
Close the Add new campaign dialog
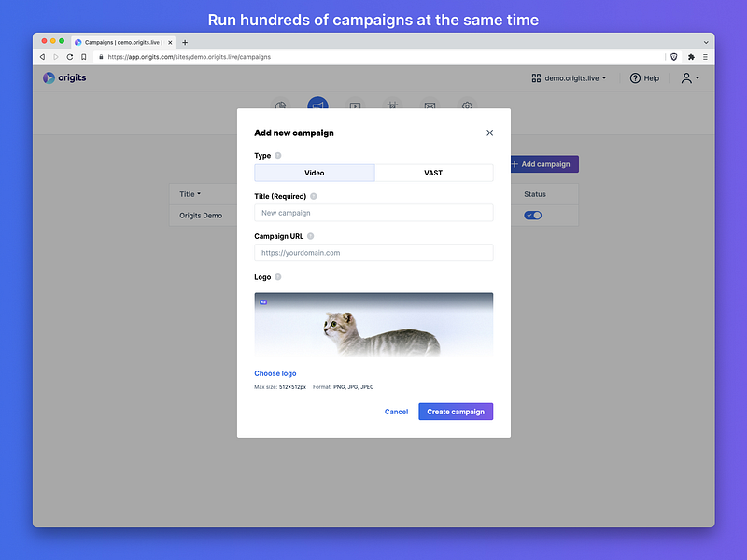[489, 133]
